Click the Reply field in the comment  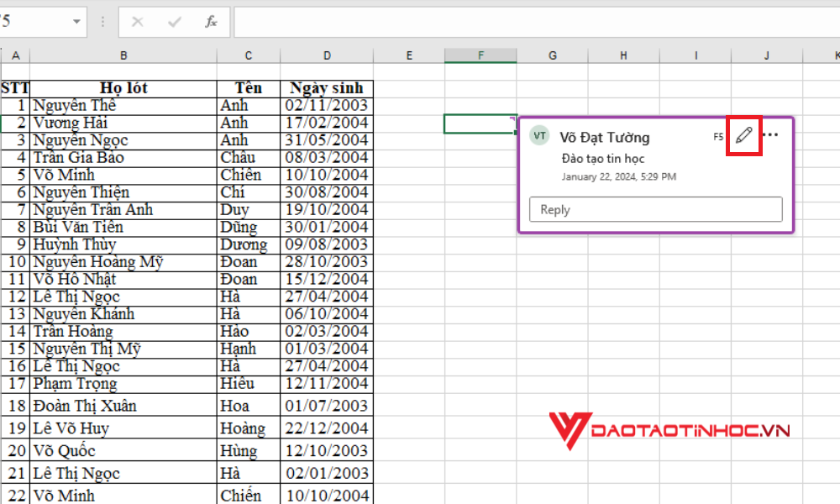tap(655, 209)
